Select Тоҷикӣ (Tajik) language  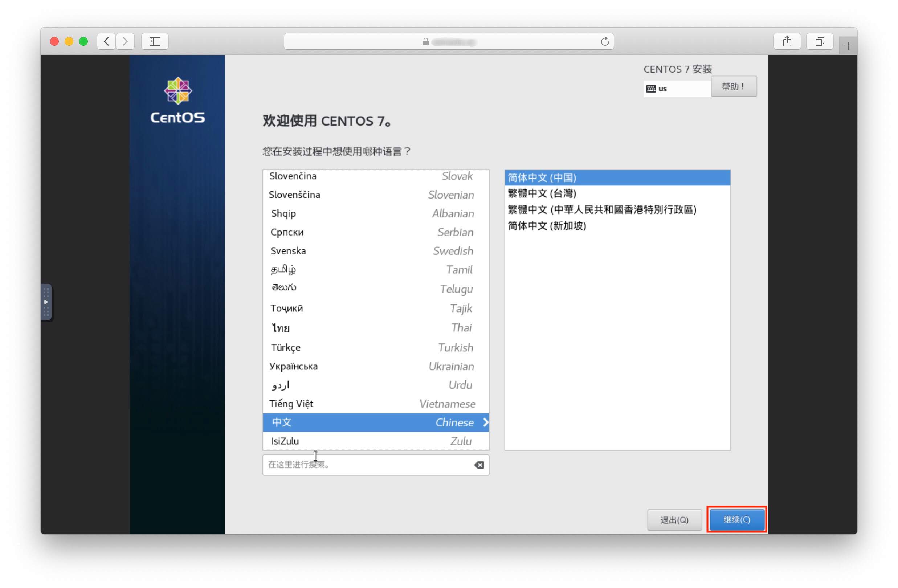click(376, 309)
